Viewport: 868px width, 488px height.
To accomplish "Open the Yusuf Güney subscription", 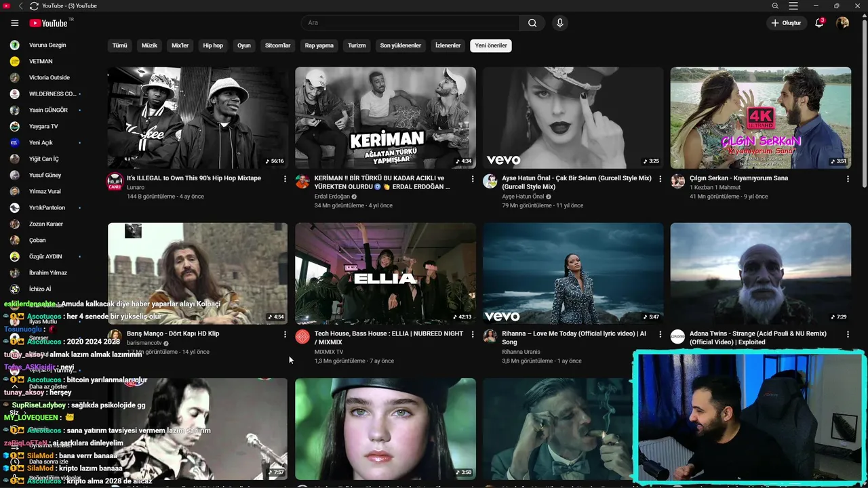I will point(46,175).
